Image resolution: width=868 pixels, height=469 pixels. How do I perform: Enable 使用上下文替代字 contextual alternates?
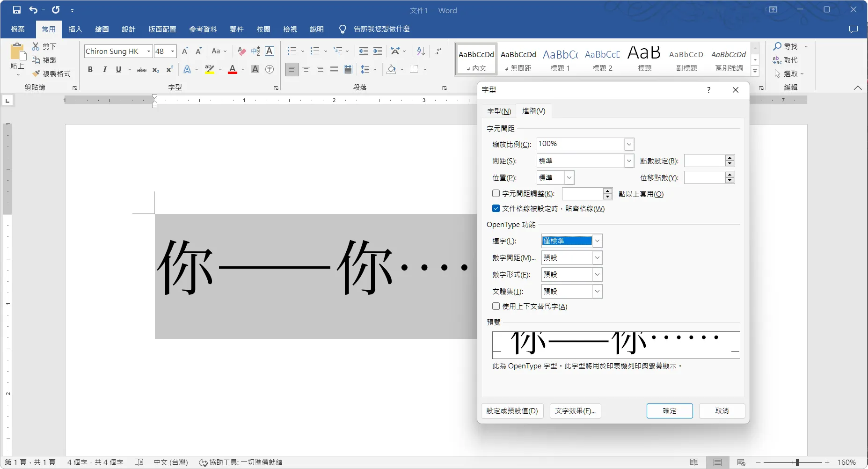496,306
